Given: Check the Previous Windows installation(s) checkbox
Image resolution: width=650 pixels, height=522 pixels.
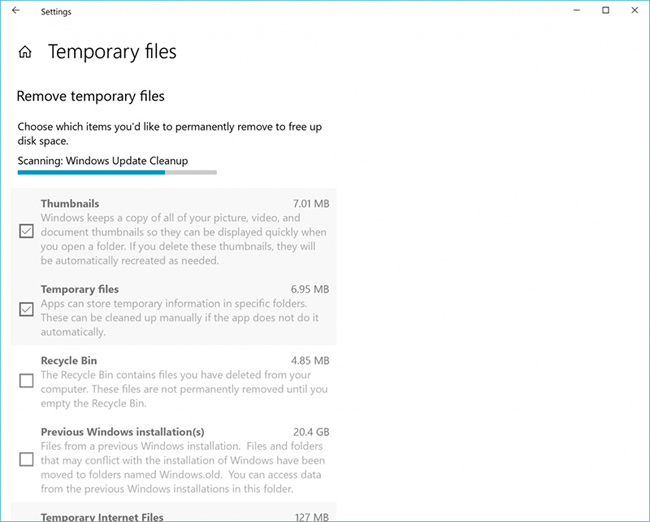Looking at the screenshot, I should click(x=26, y=459).
